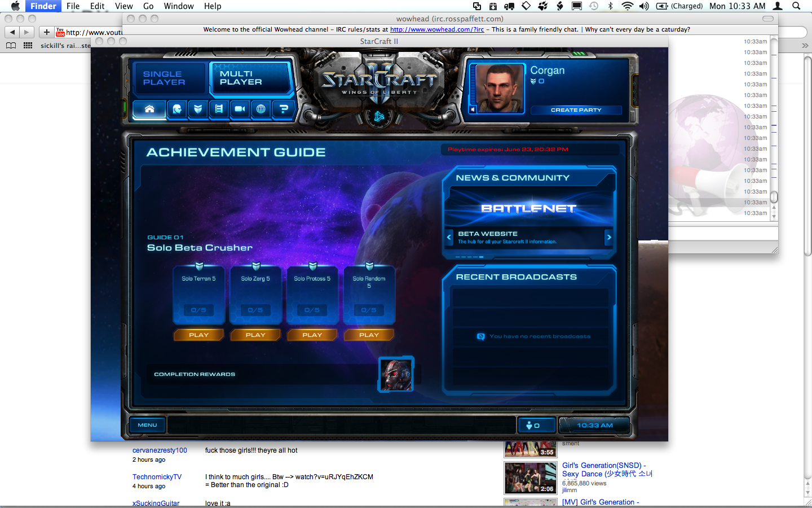Open the replays camera icon
This screenshot has width=812, height=508.
[x=240, y=109]
